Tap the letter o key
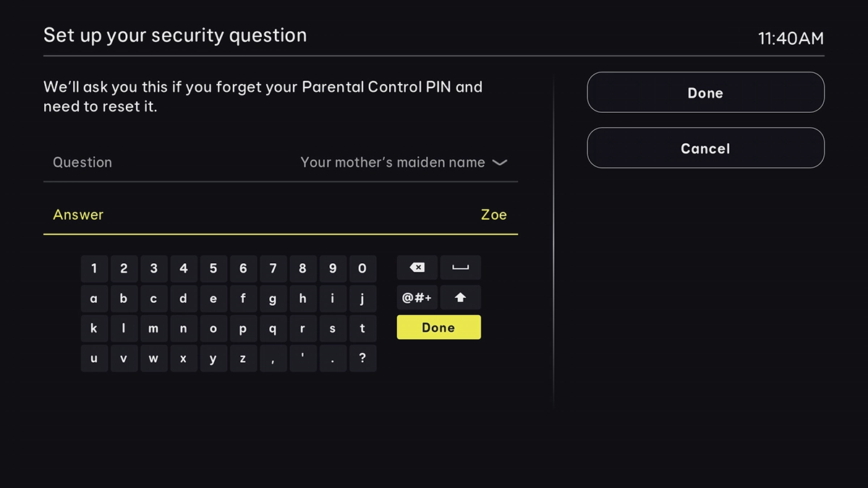The image size is (868, 488). (x=213, y=328)
